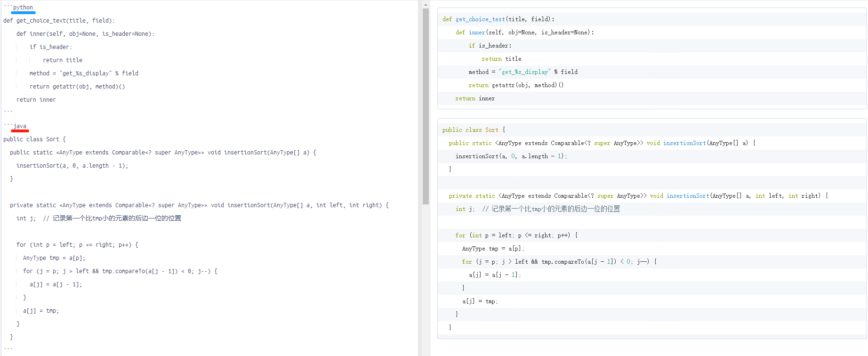The image size is (868, 356).
Task: Click 'for (int p = left' line in preview
Action: [x=516, y=235]
